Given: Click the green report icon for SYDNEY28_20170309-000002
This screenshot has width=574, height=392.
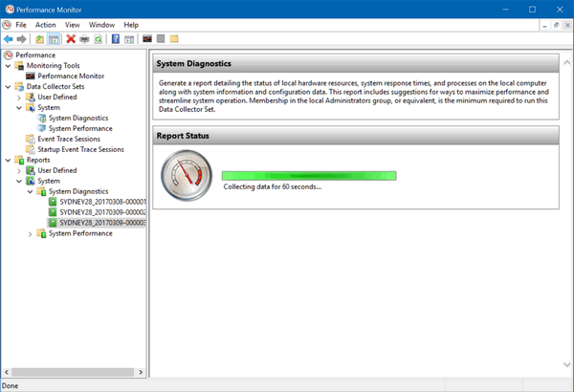Looking at the screenshot, I should [53, 212].
